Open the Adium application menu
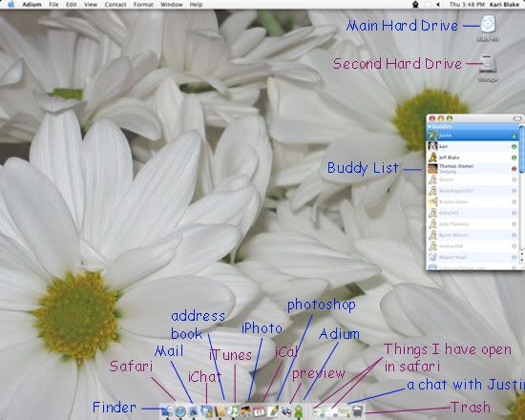Image resolution: width=525 pixels, height=420 pixels. [x=31, y=5]
